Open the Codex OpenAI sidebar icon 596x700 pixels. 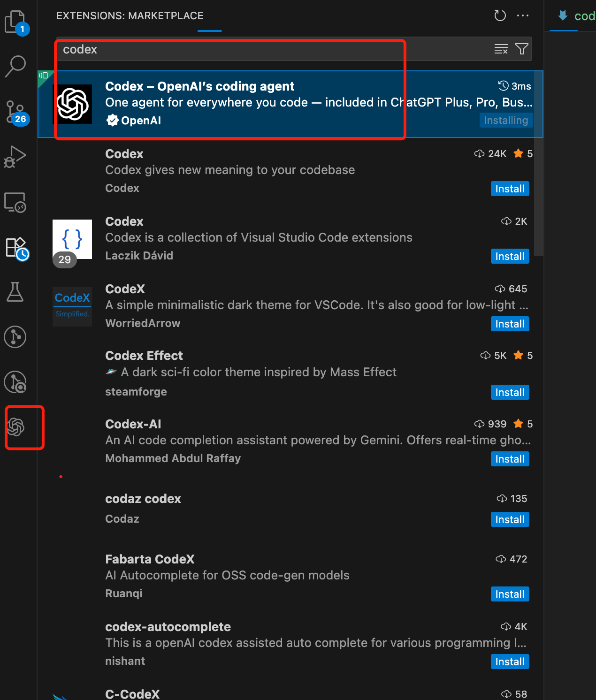[16, 427]
